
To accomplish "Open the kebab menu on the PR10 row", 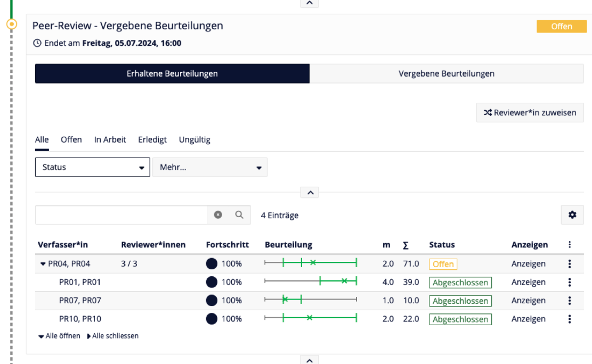I will (x=570, y=319).
